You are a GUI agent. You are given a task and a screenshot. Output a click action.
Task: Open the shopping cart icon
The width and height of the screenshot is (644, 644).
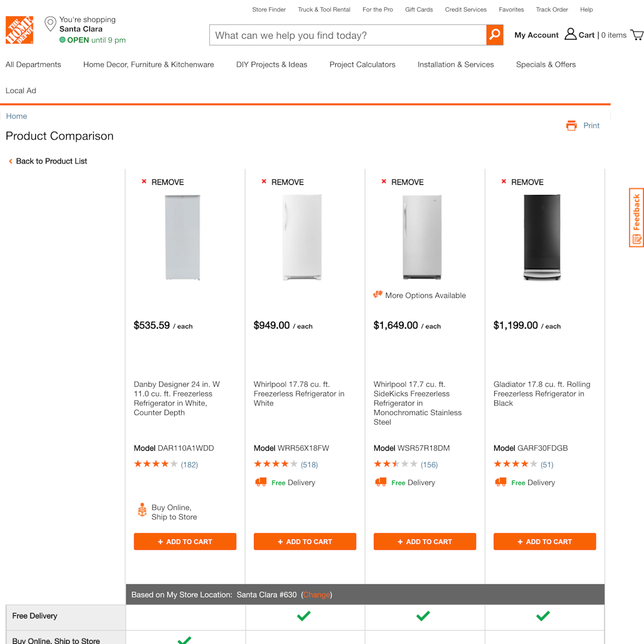click(x=636, y=35)
